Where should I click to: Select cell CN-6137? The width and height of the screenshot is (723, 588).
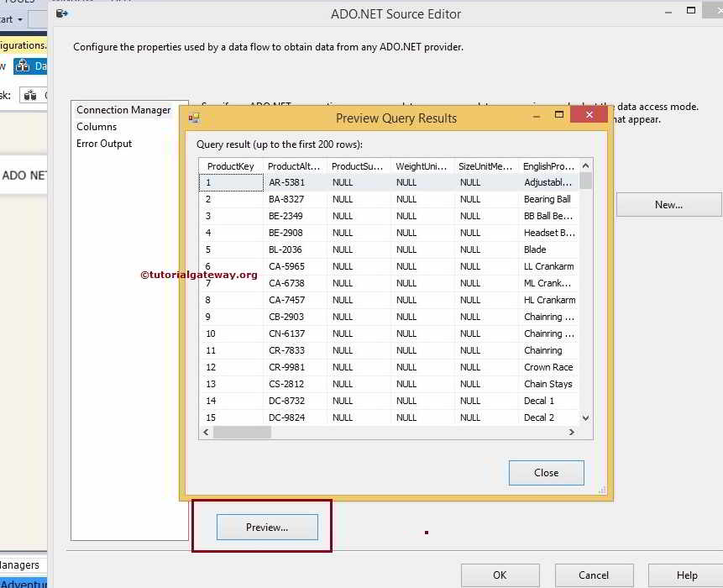pos(295,333)
